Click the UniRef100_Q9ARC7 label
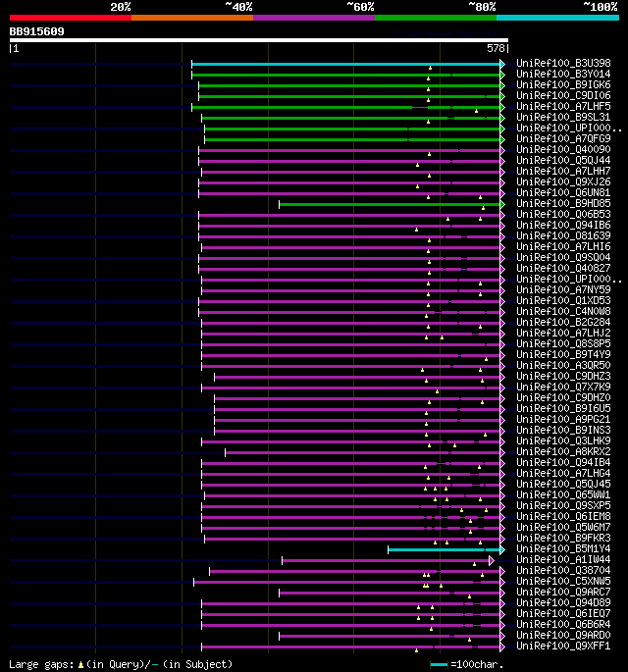The image size is (628, 672). 563,592
